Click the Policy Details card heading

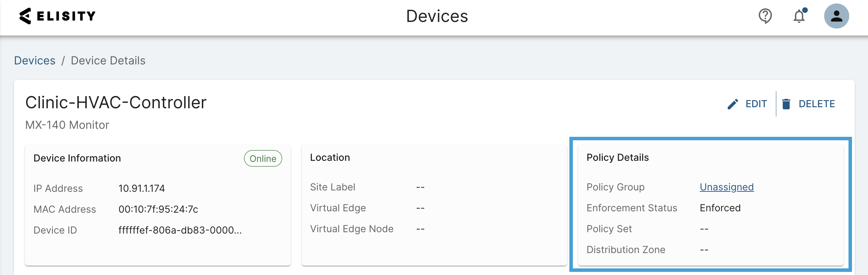click(x=617, y=158)
